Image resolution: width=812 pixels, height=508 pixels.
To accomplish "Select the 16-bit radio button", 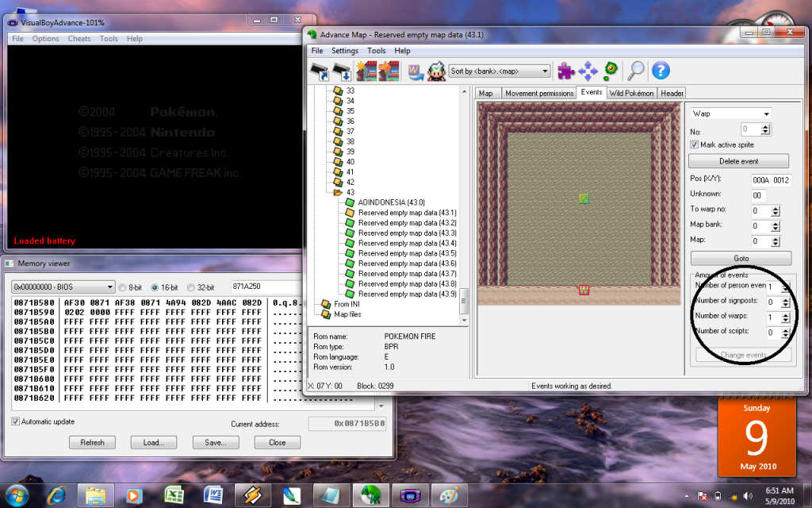I will pyautogui.click(x=155, y=287).
